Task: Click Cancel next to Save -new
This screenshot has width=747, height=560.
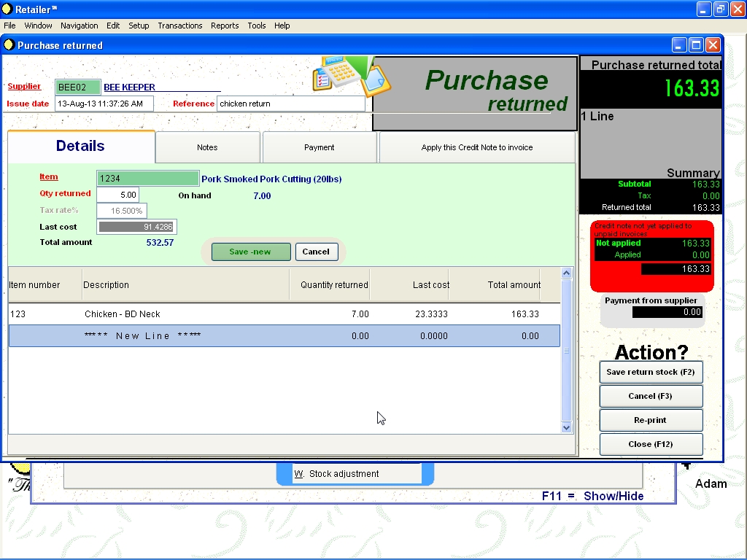Action: pos(316,252)
